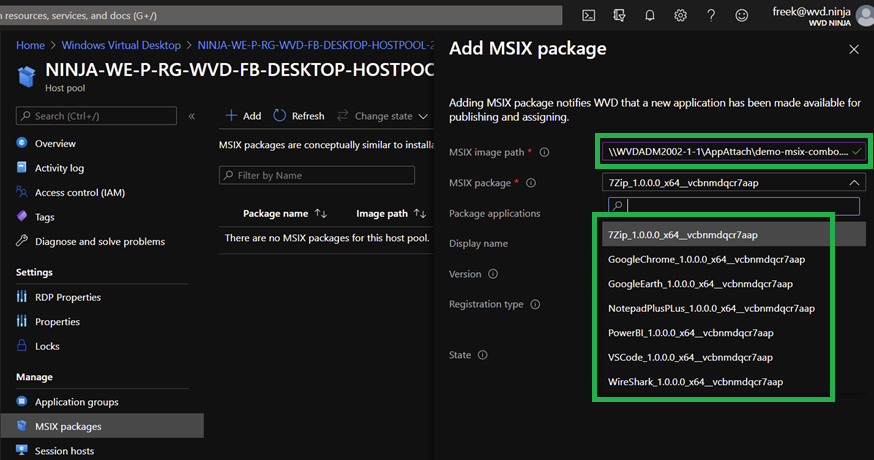Open Session hosts in sidebar

pyautogui.click(x=65, y=451)
